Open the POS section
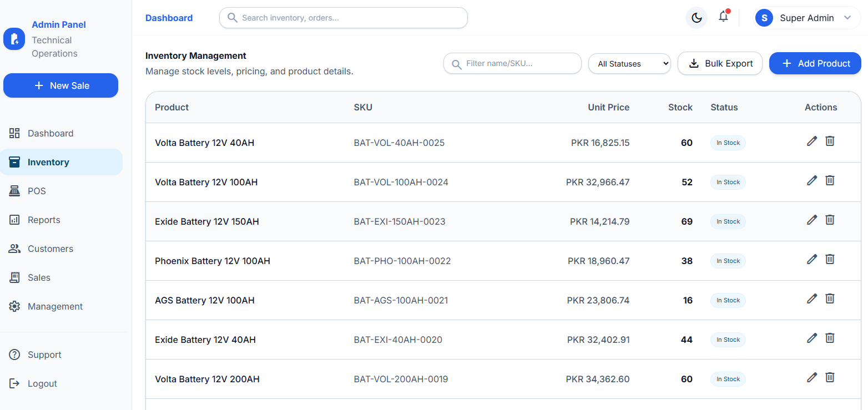This screenshot has height=410, width=868. pos(61,191)
